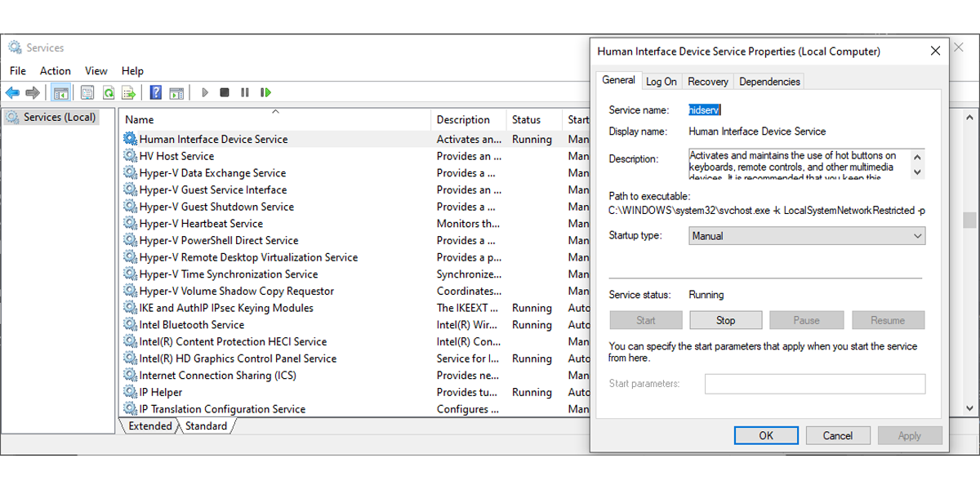This screenshot has width=980, height=490.
Task: Click the Back arrow in Services toolbar
Action: (12, 93)
